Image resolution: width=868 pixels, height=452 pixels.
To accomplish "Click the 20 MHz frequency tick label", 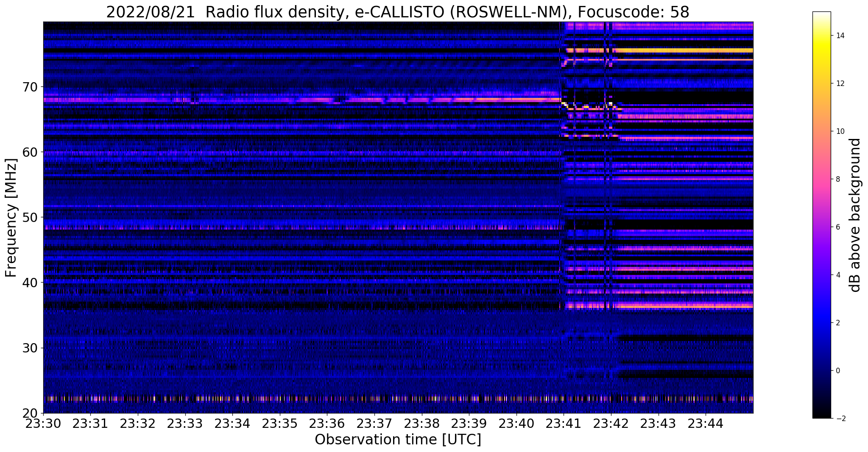I will pyautogui.click(x=29, y=413).
